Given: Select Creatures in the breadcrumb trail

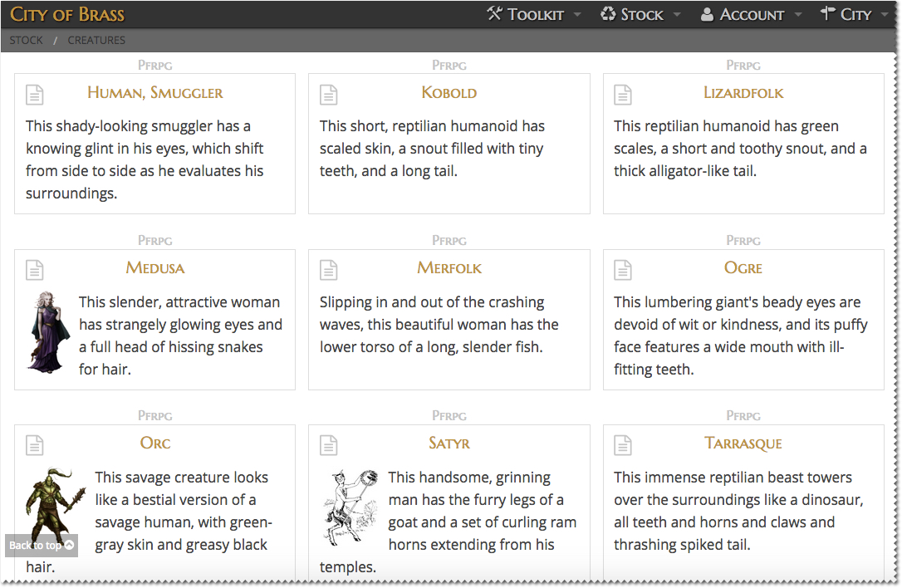Looking at the screenshot, I should coord(96,40).
